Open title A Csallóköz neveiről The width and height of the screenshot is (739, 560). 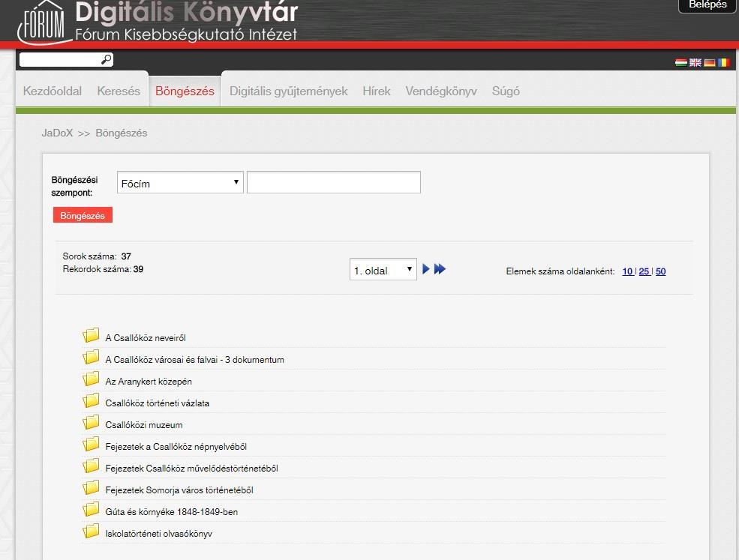click(x=146, y=337)
